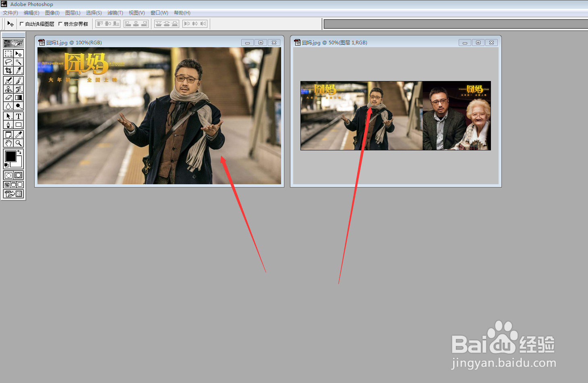This screenshot has height=383, width=588.
Task: Click align vertical centers icon
Action: point(108,24)
